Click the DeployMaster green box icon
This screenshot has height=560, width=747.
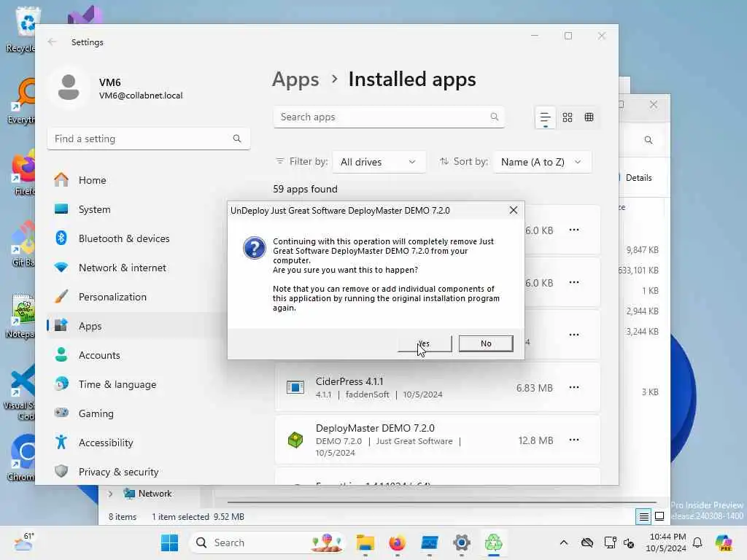point(295,440)
